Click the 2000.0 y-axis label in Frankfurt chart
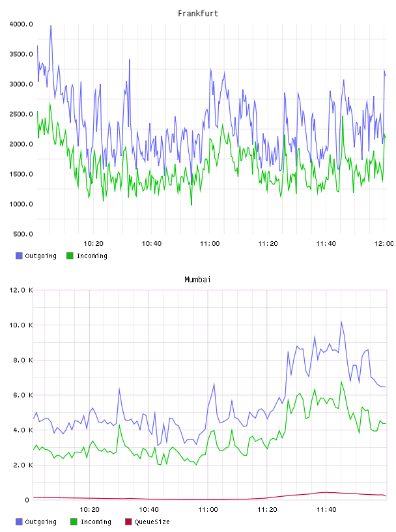This screenshot has width=396, height=532. coord(21,144)
